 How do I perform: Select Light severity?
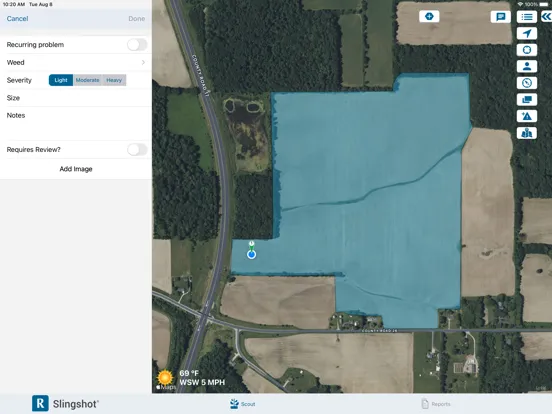click(x=61, y=80)
